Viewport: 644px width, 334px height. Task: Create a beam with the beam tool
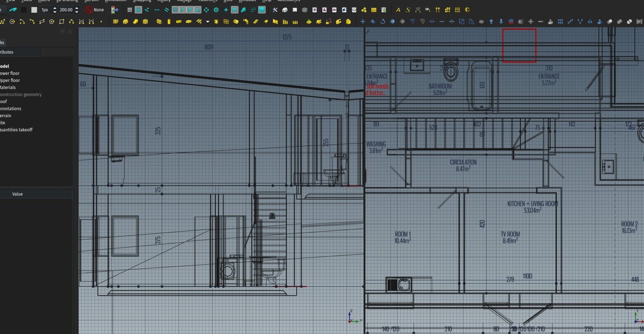[x=179, y=21]
